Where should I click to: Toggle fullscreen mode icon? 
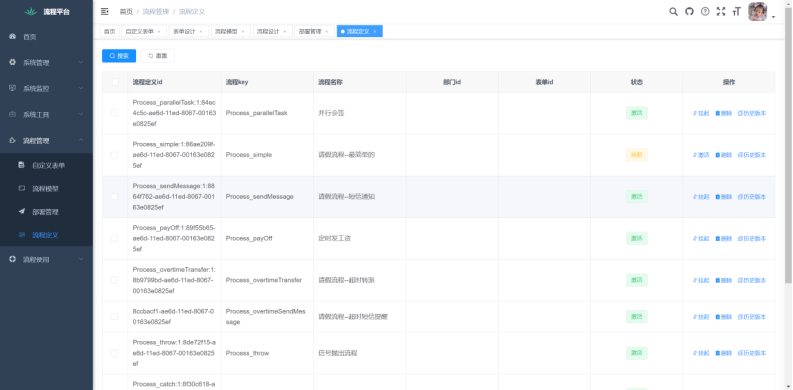click(721, 12)
